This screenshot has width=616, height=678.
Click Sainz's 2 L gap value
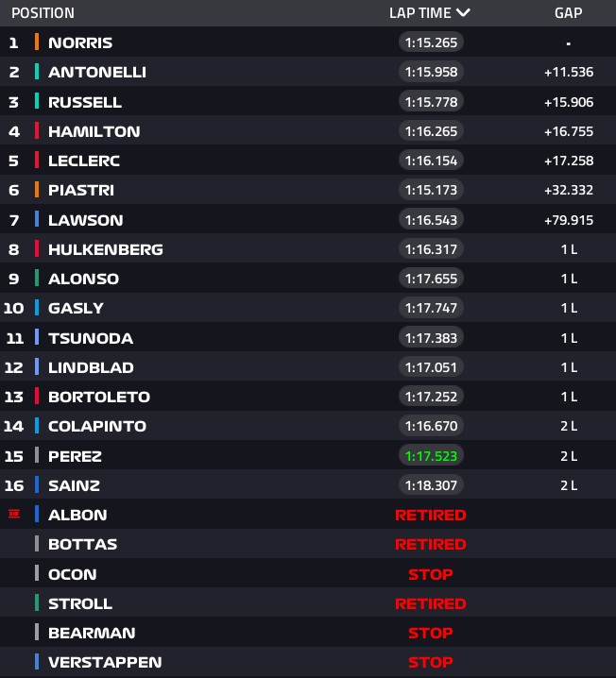(x=569, y=485)
